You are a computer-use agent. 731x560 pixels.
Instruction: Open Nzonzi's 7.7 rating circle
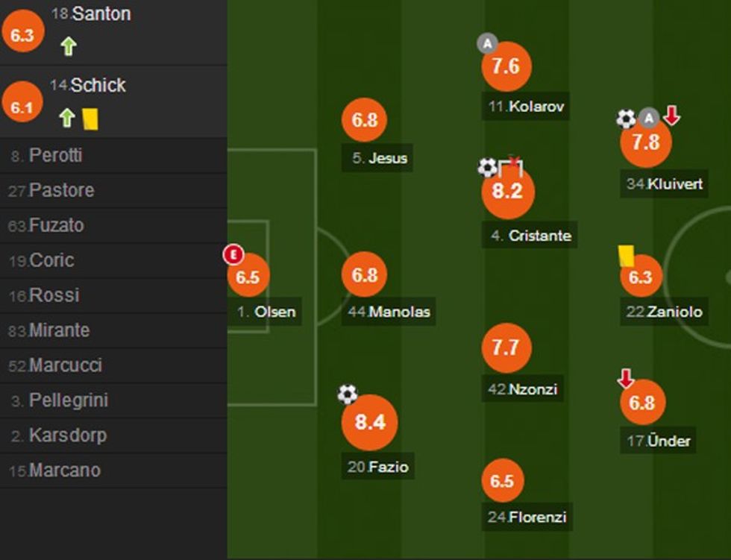click(x=506, y=348)
